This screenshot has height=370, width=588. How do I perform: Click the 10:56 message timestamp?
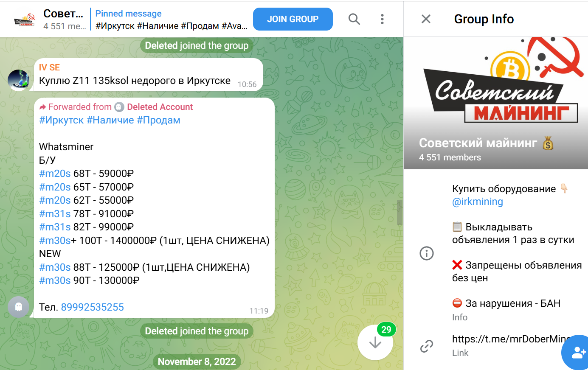coord(247,84)
